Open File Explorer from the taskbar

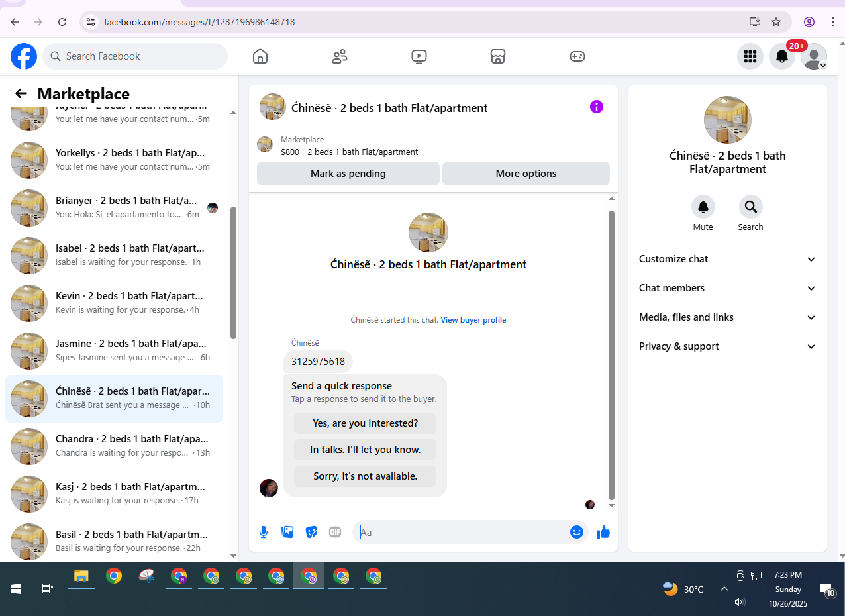pyautogui.click(x=81, y=576)
